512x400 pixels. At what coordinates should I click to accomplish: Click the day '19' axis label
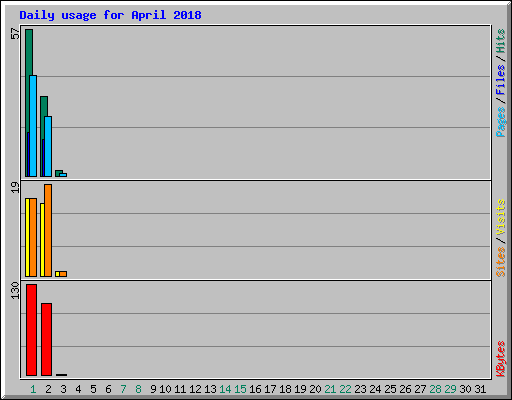[x=300, y=389]
